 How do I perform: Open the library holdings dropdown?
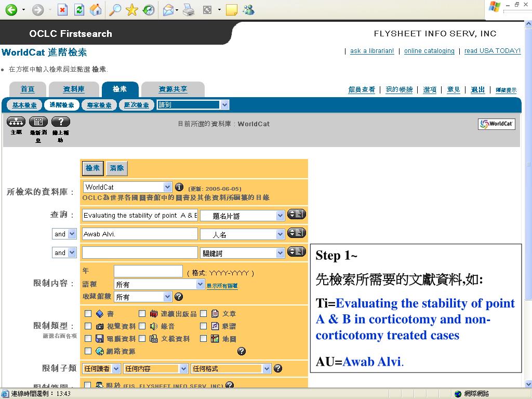143,297
